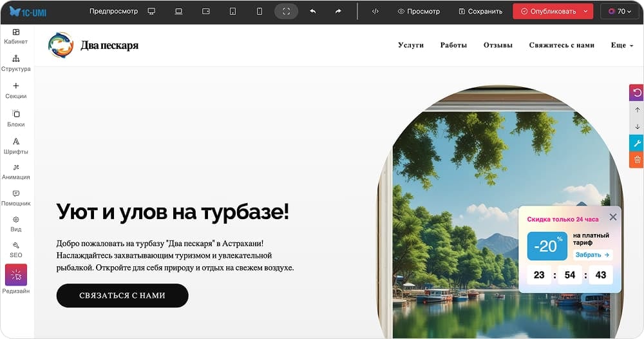Redo the last change
Viewport: 644px width, 339px height.
point(338,12)
